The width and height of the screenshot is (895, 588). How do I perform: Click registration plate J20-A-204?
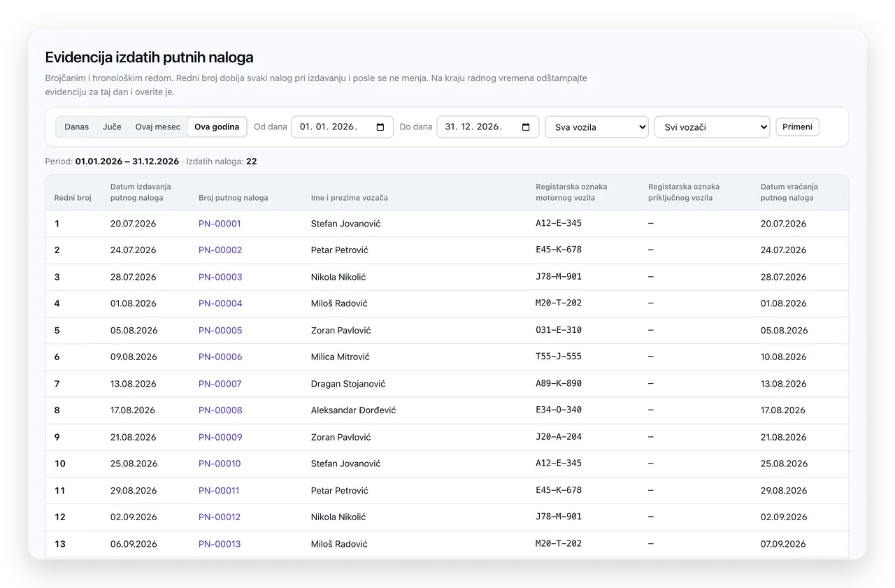tap(559, 437)
